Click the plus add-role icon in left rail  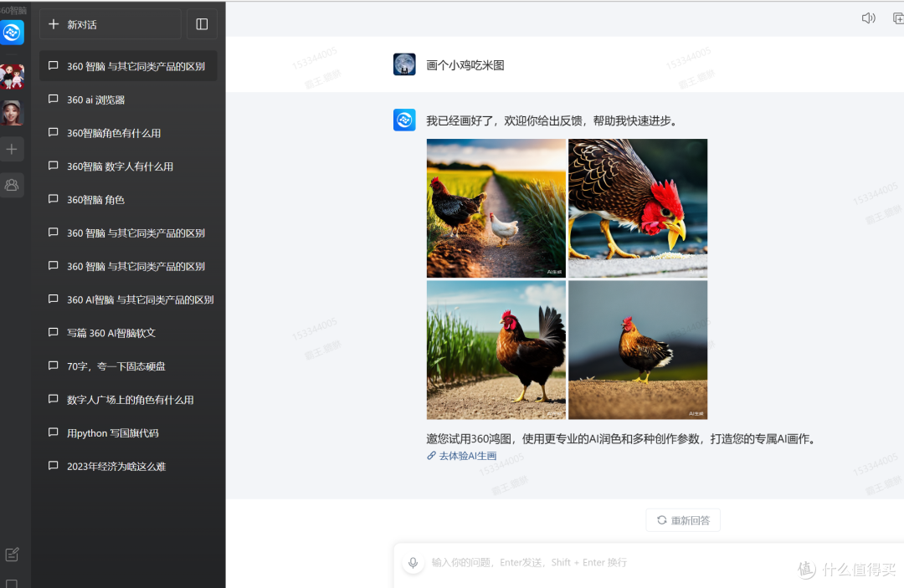[x=12, y=149]
